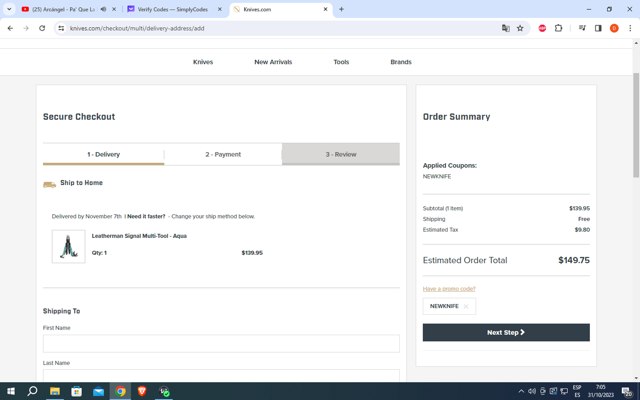Click the address bar URL

coord(137,28)
